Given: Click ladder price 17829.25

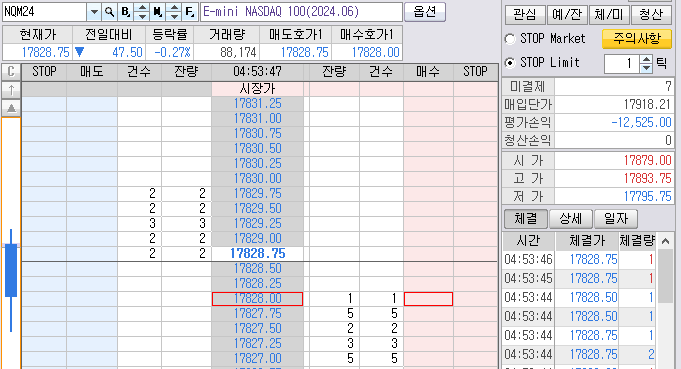Looking at the screenshot, I should (258, 224).
